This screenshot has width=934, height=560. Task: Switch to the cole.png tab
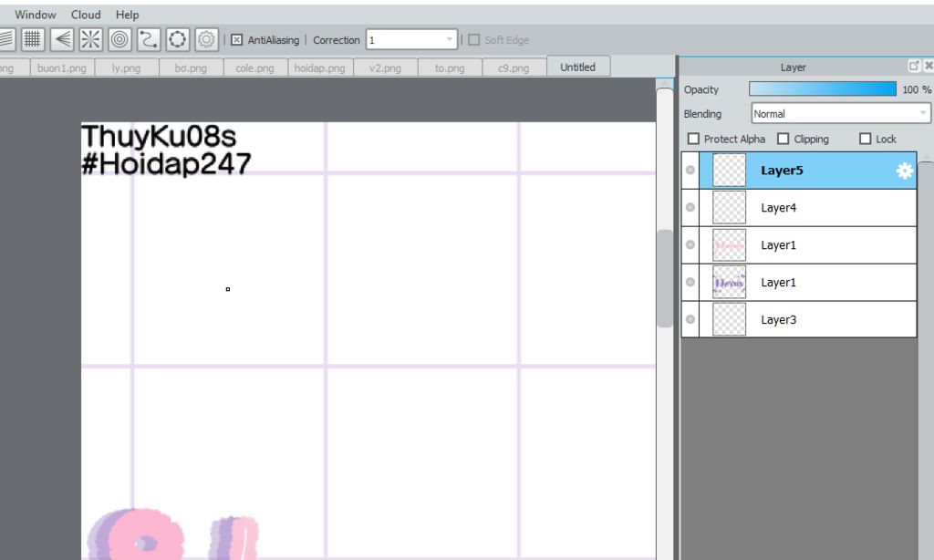tap(255, 67)
